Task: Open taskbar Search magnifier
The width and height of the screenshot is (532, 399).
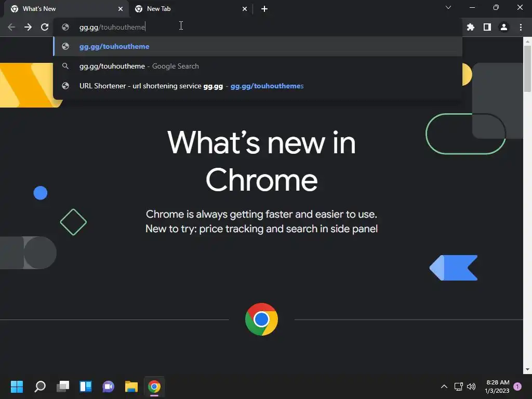Action: pos(40,387)
